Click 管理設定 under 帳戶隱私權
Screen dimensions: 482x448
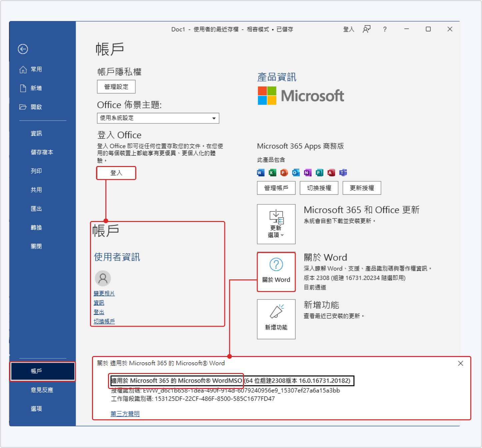pyautogui.click(x=116, y=87)
